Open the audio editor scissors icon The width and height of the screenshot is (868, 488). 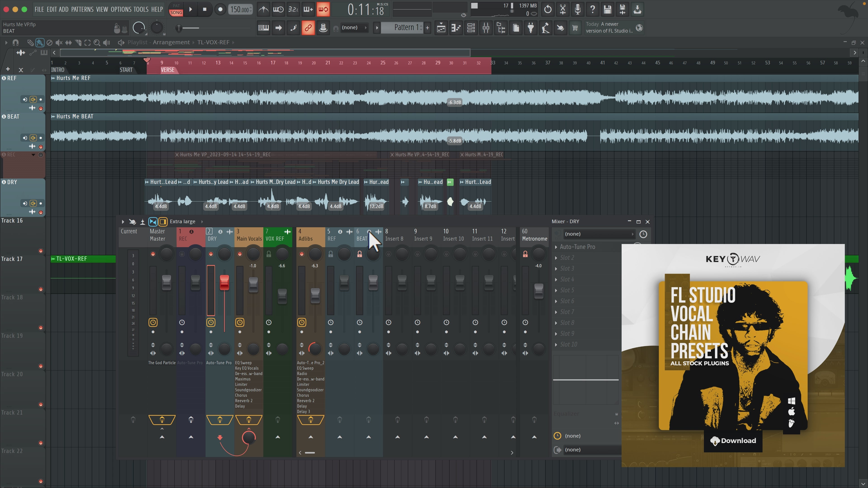point(563,9)
